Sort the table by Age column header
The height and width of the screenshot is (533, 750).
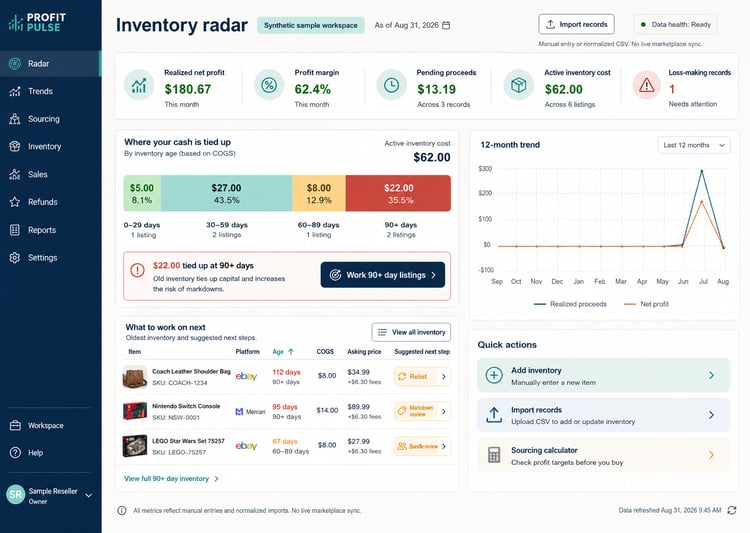[283, 352]
